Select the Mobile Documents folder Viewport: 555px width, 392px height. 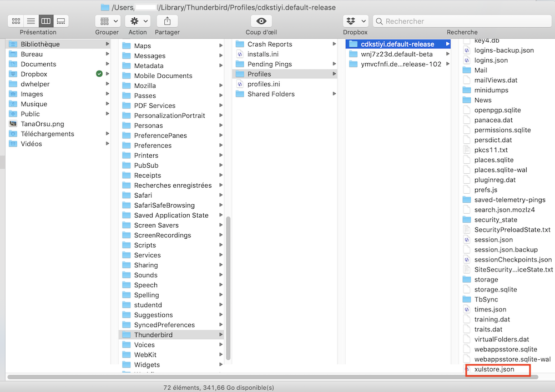tap(171, 76)
